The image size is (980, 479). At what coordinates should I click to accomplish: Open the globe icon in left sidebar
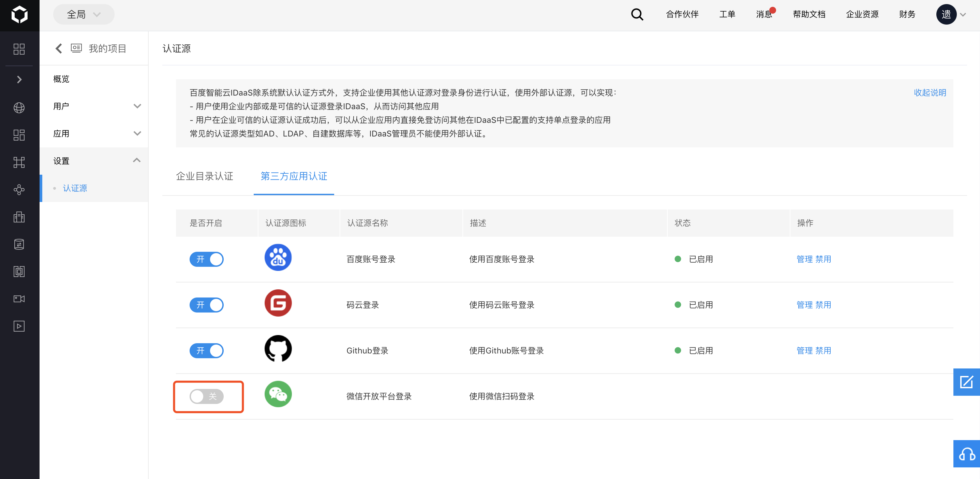tap(19, 108)
